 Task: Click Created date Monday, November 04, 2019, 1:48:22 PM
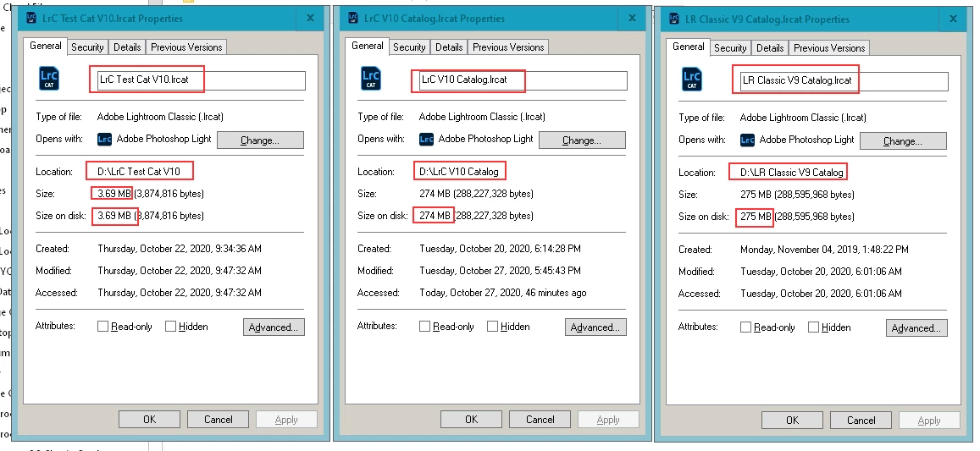coord(824,250)
